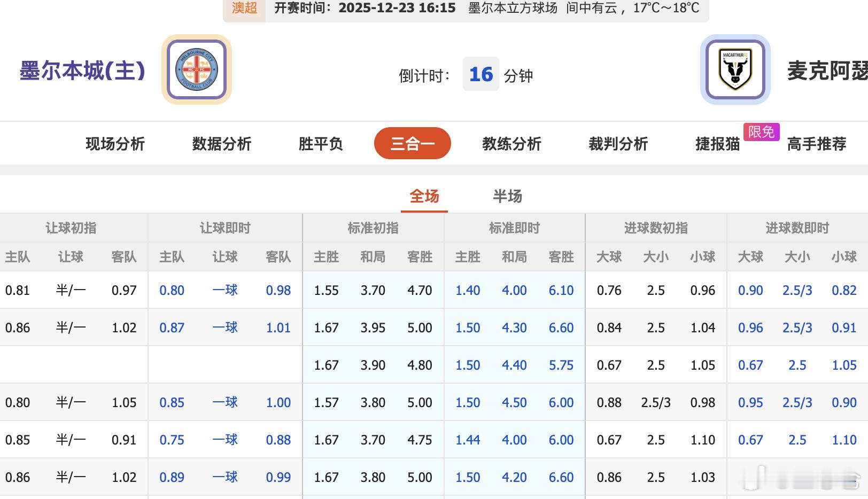Open the 裁判分析 section

click(617, 143)
